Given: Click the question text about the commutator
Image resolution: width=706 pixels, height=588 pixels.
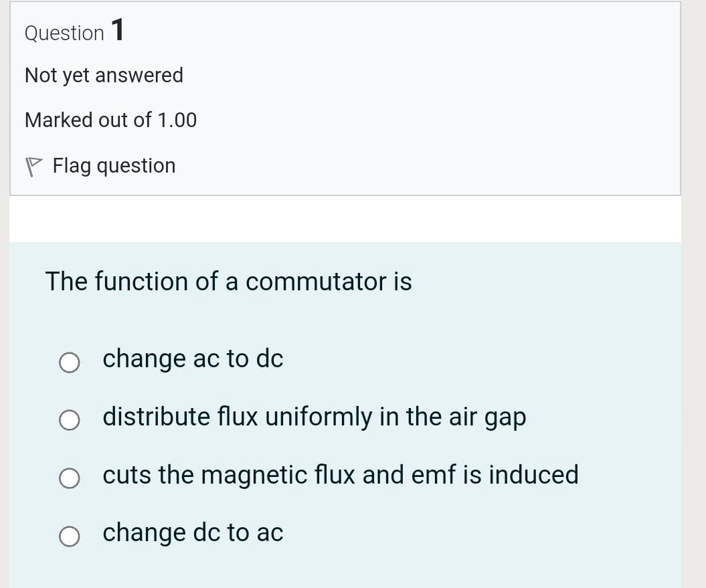Looking at the screenshot, I should click(228, 282).
